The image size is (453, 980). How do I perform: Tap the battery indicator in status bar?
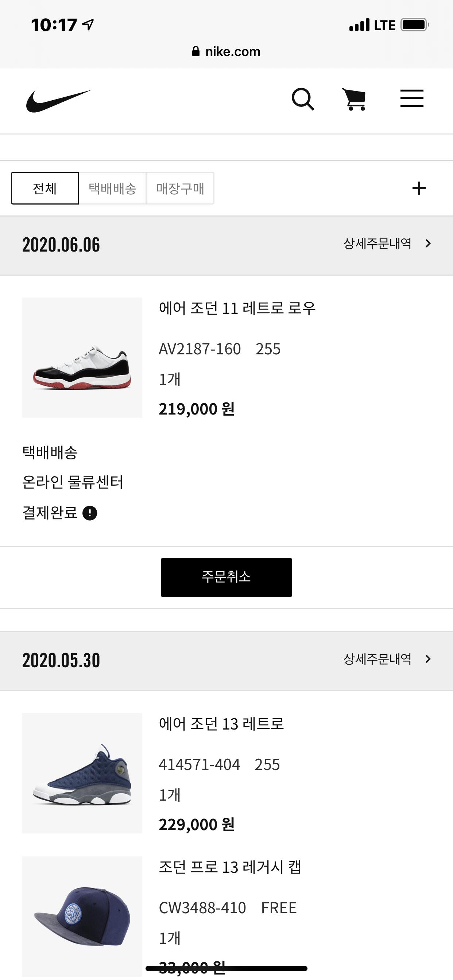pyautogui.click(x=414, y=25)
